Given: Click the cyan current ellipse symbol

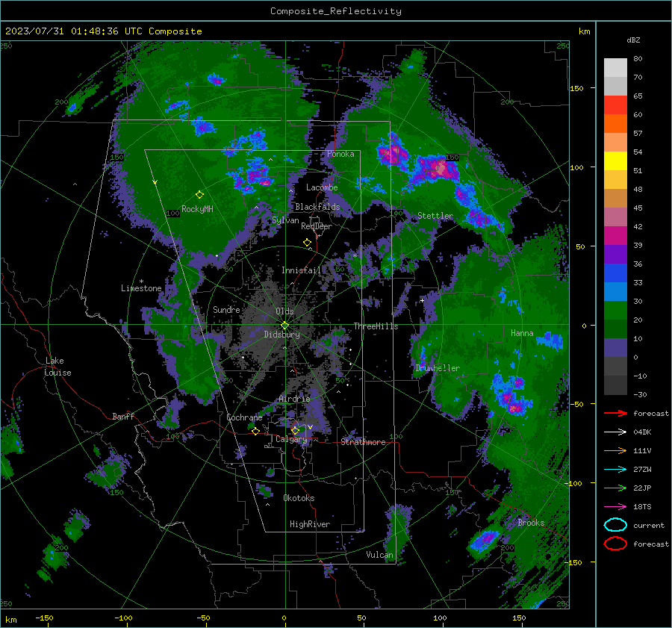Looking at the screenshot, I should (615, 525).
